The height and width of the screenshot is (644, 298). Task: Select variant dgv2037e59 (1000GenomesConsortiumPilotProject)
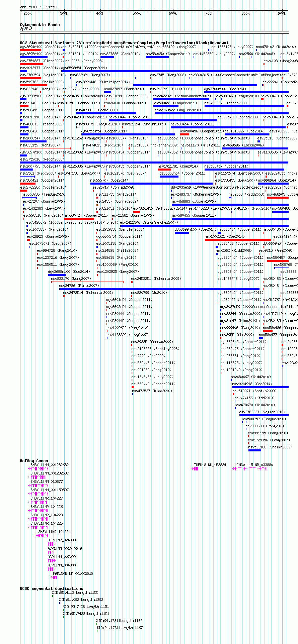point(259,307)
